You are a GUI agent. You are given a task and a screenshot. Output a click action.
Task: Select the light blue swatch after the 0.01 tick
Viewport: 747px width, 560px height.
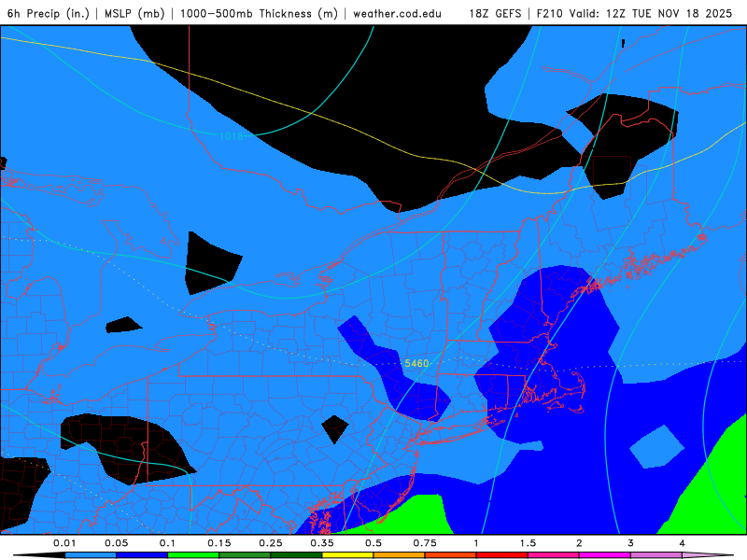pos(91,555)
